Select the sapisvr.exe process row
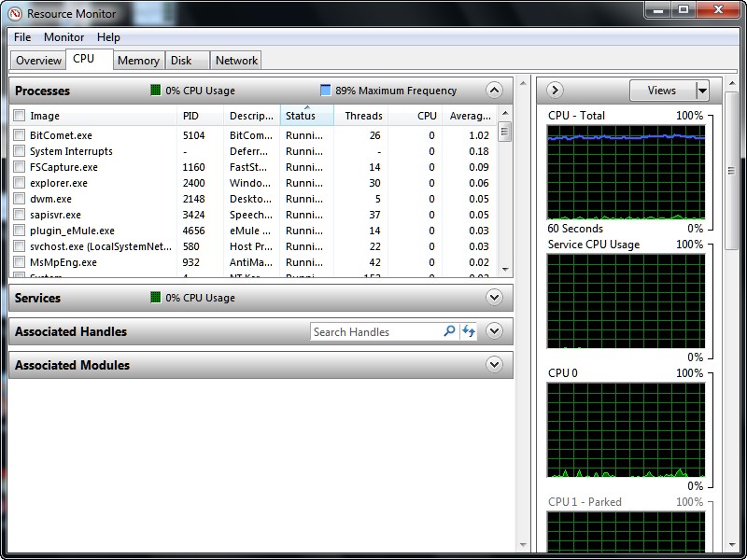 (254, 215)
